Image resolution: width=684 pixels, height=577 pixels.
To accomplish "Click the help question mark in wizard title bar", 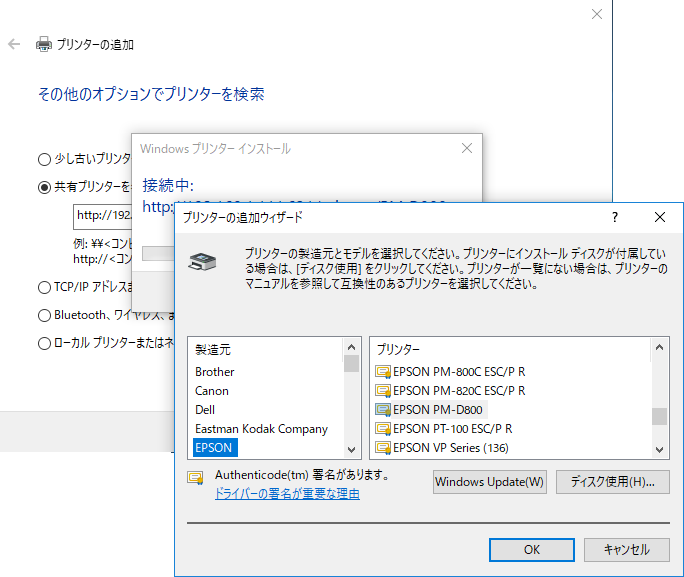I will point(615,217).
